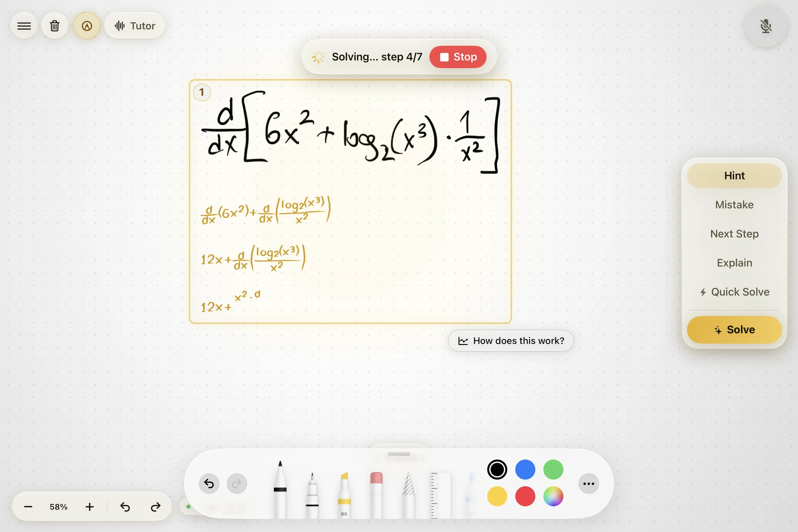Click the 58% zoom level
Screen dimensions: 798x532
59,507
